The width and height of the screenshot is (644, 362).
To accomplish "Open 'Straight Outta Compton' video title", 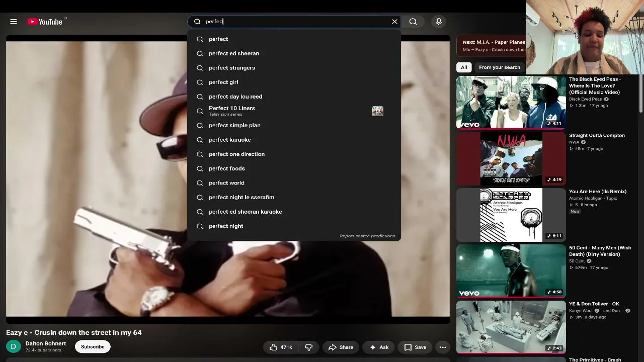I will [x=597, y=135].
